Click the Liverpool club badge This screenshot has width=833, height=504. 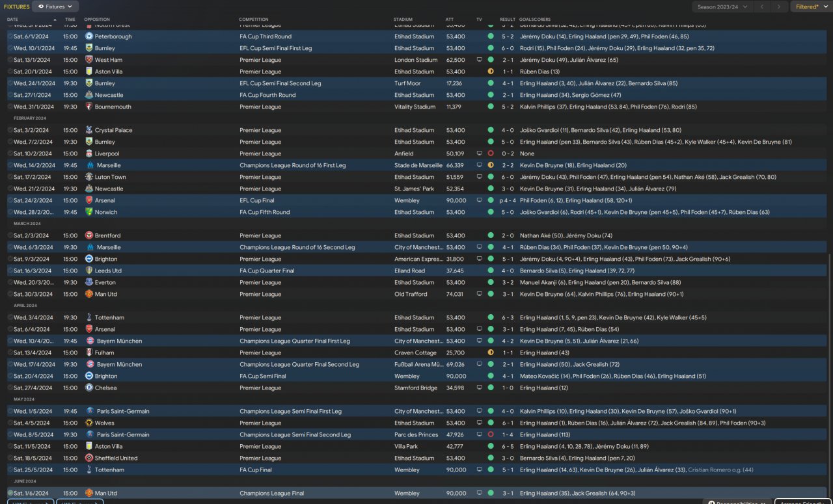pos(89,153)
